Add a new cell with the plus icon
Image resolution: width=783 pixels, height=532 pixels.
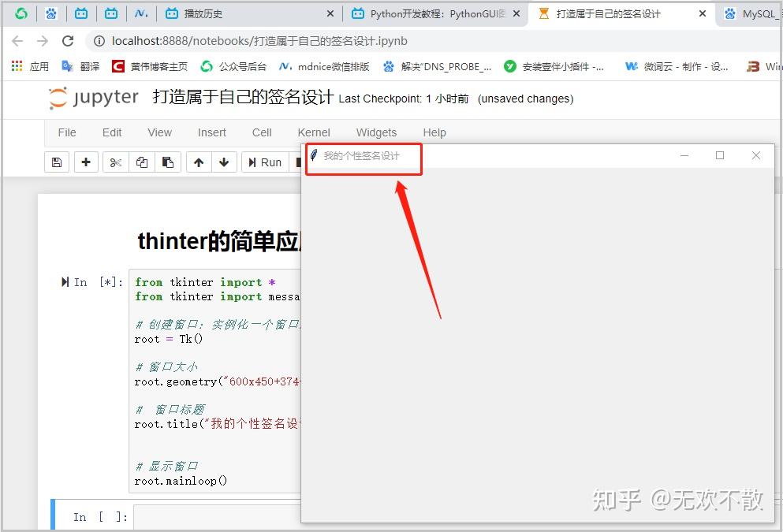pos(86,162)
